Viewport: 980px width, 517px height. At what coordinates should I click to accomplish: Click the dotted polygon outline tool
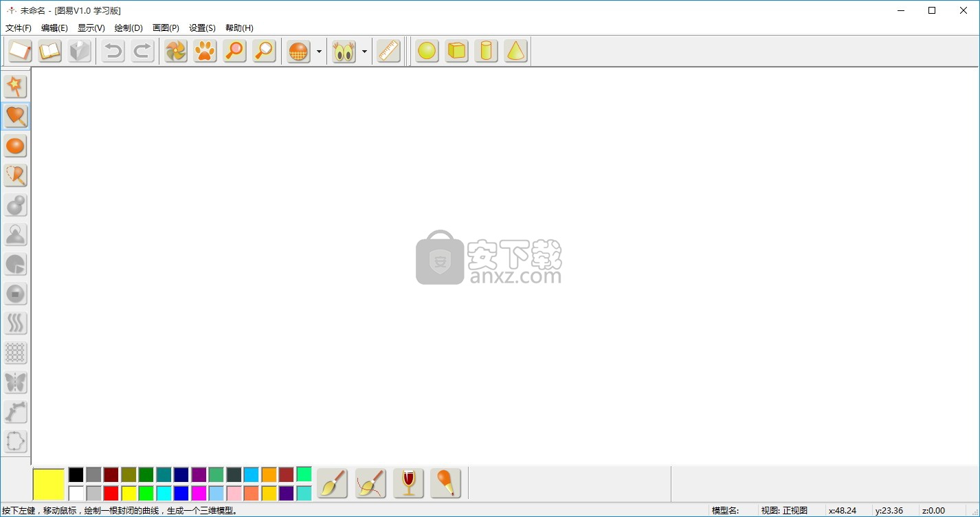point(15,441)
